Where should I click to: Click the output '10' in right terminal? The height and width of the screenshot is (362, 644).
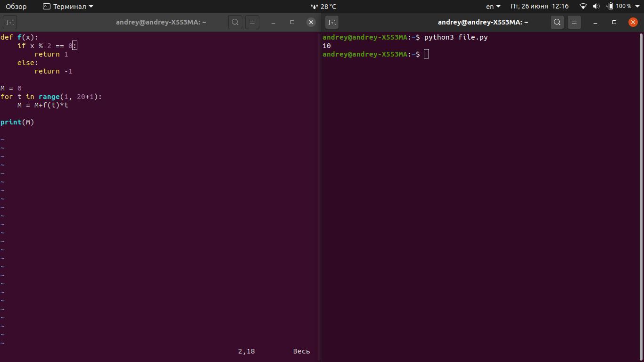click(327, 46)
